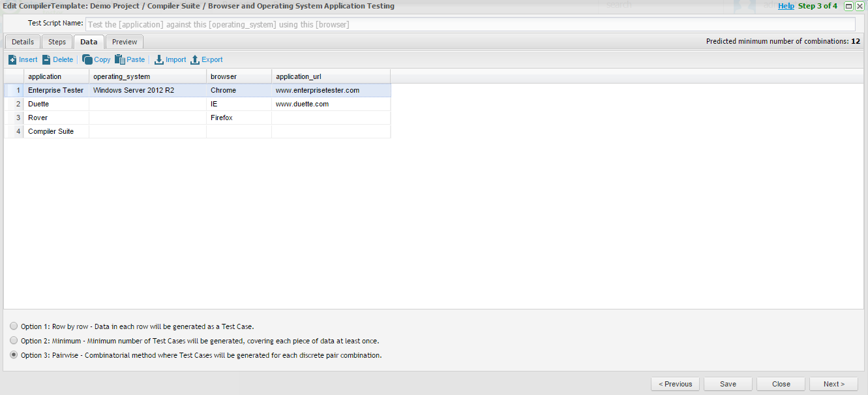Switch to the Preview tab
This screenshot has width=868, height=395.
click(x=125, y=42)
